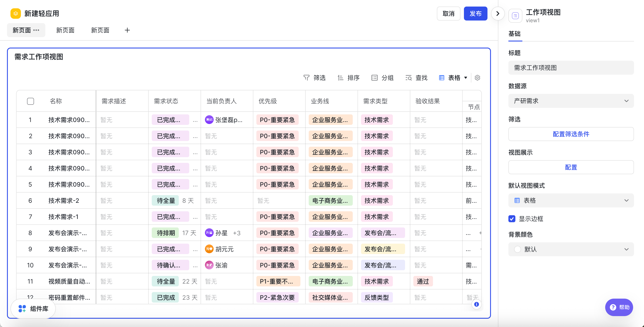Click 技术需求-2 in row 6
This screenshot has height=327, width=644.
(x=64, y=201)
